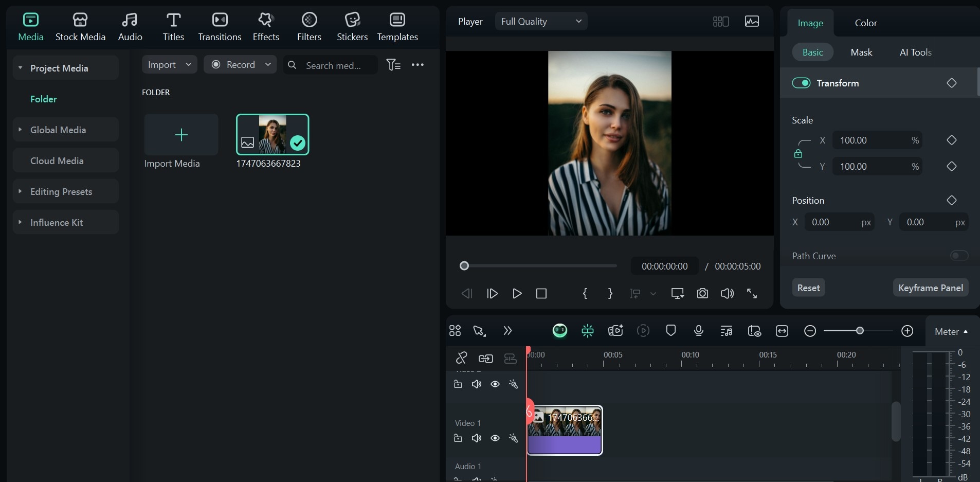Select the 1747063667823 media thumbnail
Image resolution: width=980 pixels, height=482 pixels.
click(273, 134)
